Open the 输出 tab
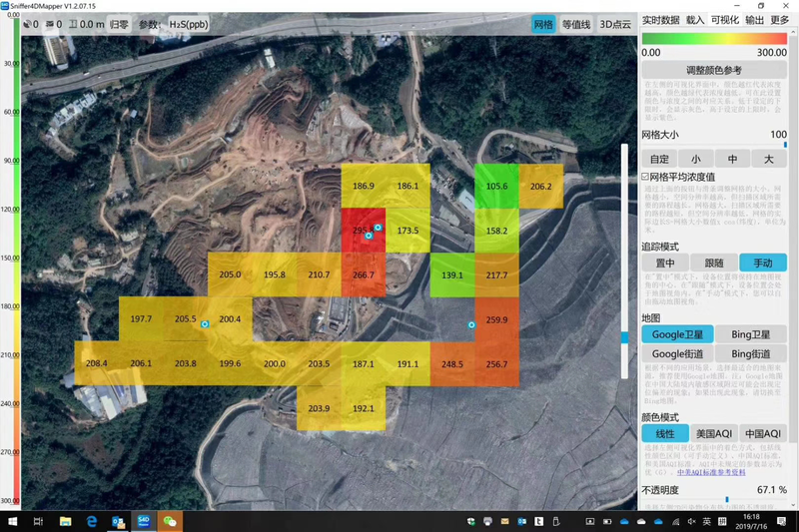 [755, 20]
